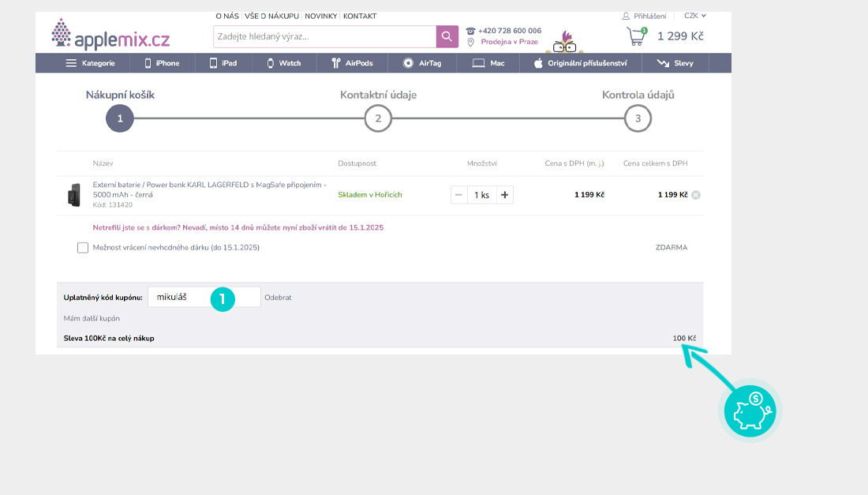Click the Skladem v Hořicích availability text

[370, 195]
